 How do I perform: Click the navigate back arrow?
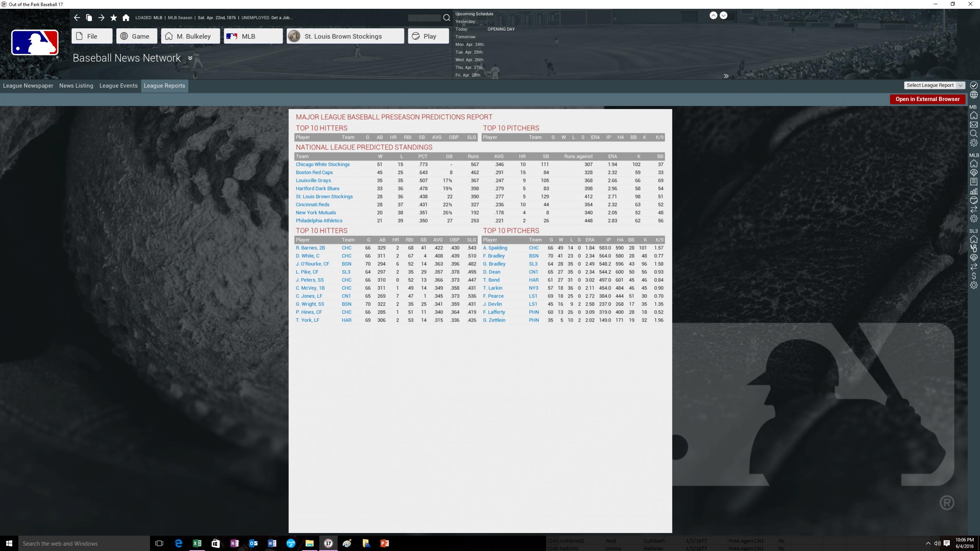(77, 18)
